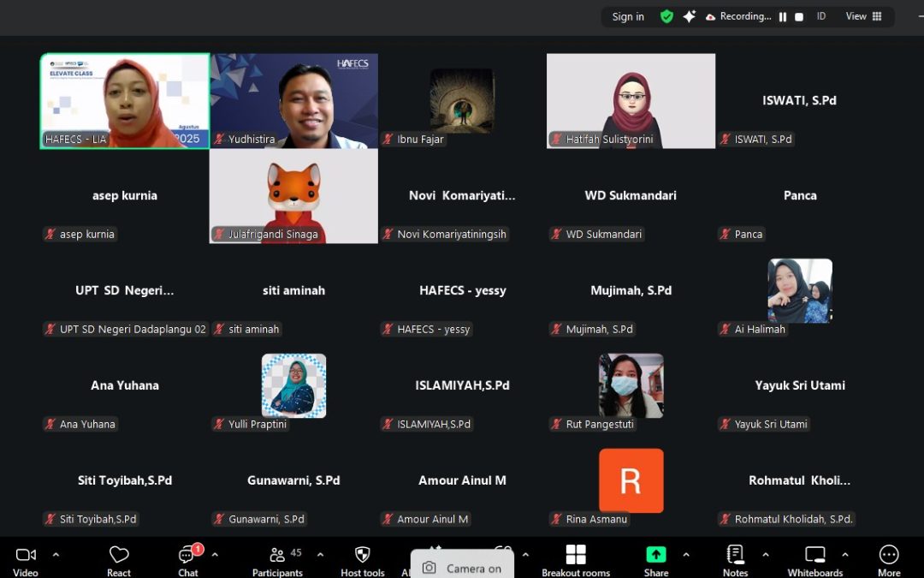Viewport: 924px width, 578px height.
Task: Click the Rohmatul Kholidah, S.Pd. name label
Action: point(787,519)
